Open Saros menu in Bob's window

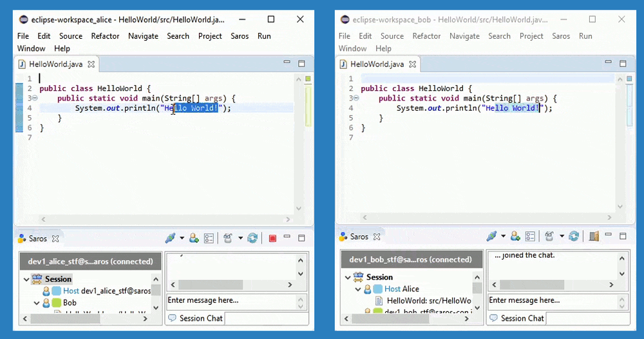pyautogui.click(x=561, y=36)
